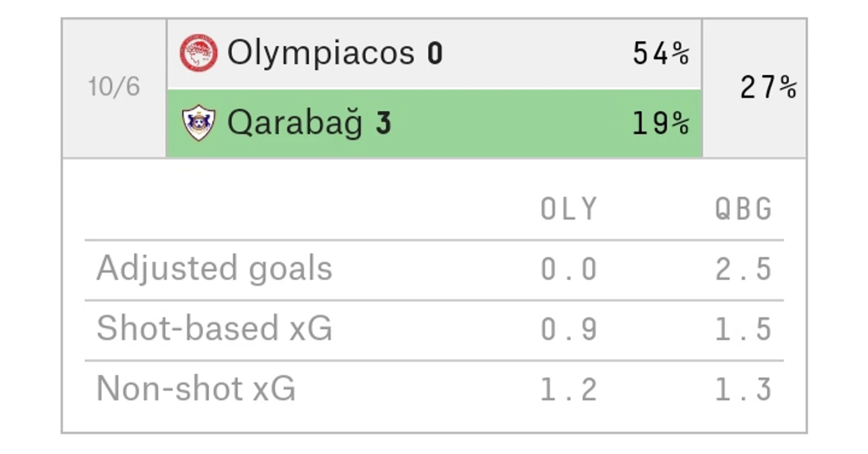Screen dimensions: 868x454
Task: Click Qarabağ adjusted goals value 2.5
Action: point(743,269)
